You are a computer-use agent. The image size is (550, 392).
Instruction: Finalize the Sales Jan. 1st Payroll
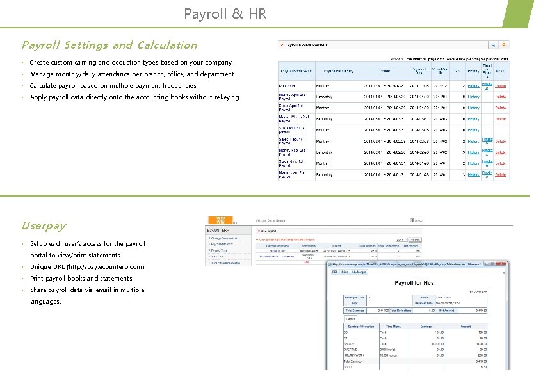487,163
